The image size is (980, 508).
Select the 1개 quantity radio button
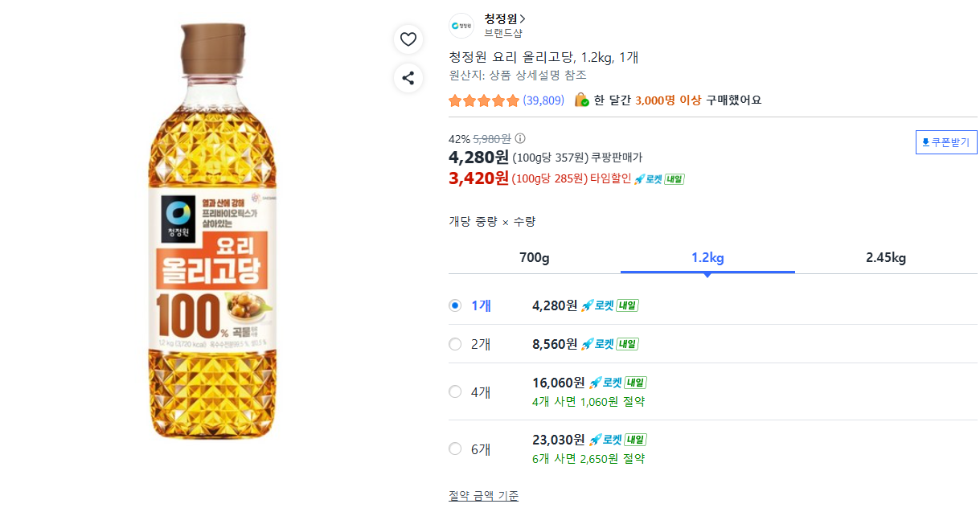point(455,305)
